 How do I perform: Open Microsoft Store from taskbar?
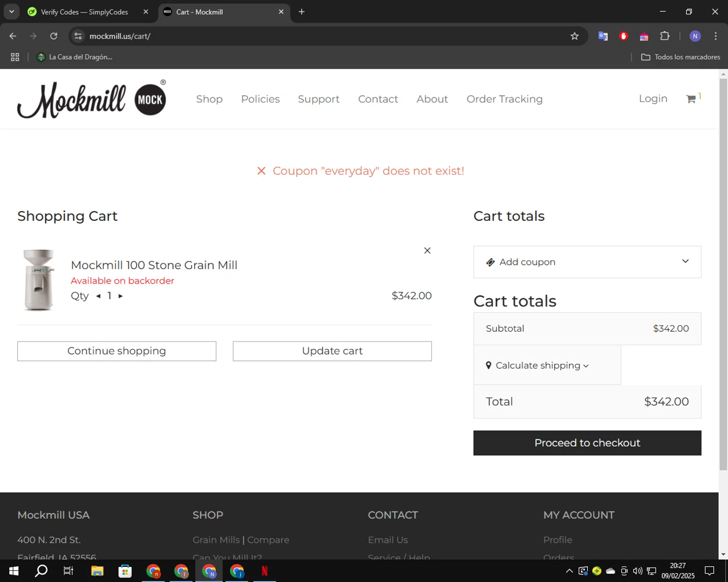point(125,571)
